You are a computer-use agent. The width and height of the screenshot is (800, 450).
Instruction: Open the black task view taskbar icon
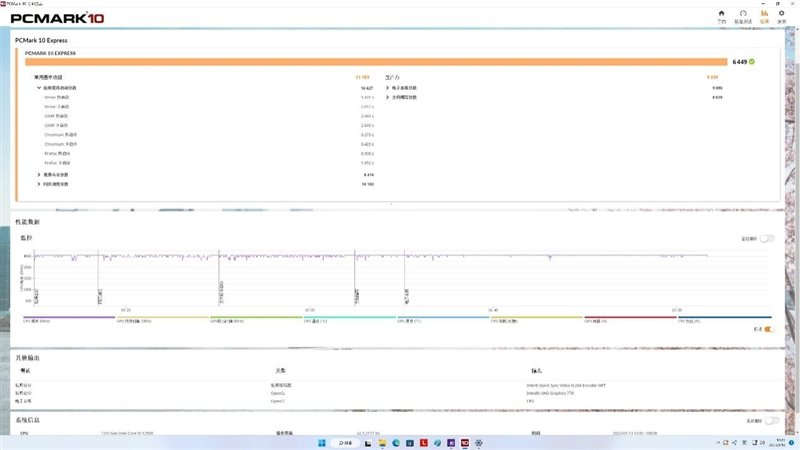(x=368, y=443)
